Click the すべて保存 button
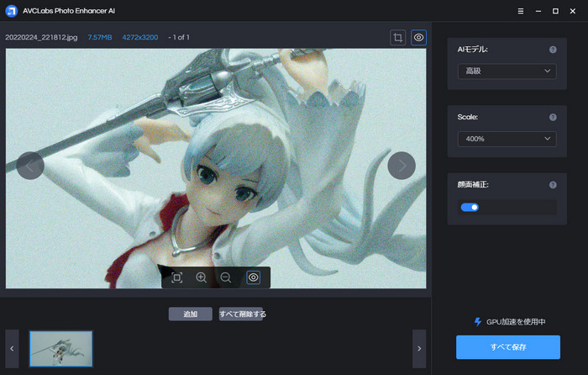The width and height of the screenshot is (588, 375). point(508,347)
